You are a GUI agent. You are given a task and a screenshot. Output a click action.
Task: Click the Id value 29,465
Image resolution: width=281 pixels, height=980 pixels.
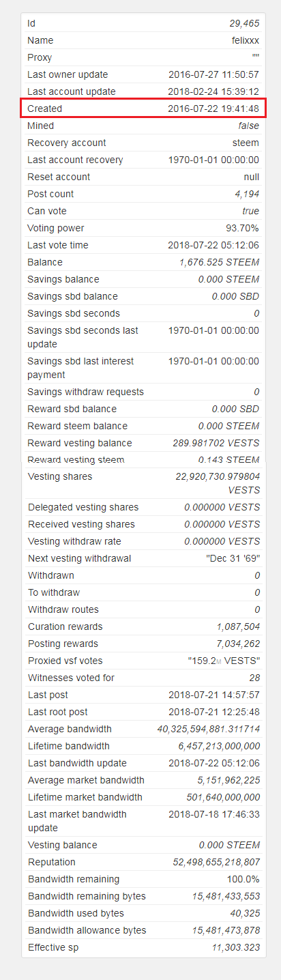(x=245, y=23)
